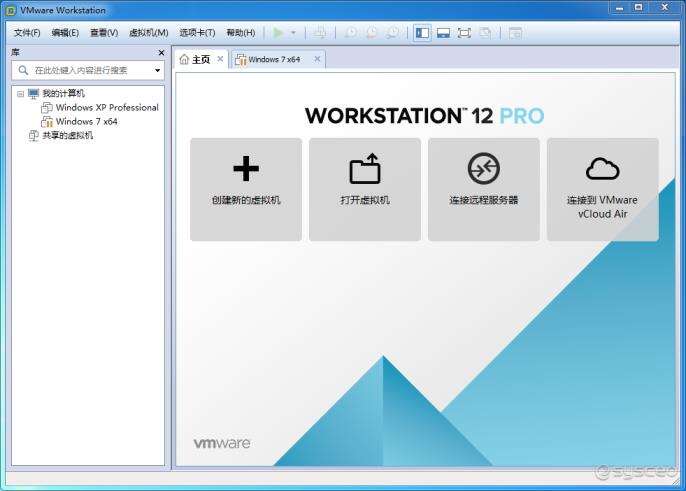
Task: Collapse the 我的计算机 tree node
Action: click(x=20, y=94)
